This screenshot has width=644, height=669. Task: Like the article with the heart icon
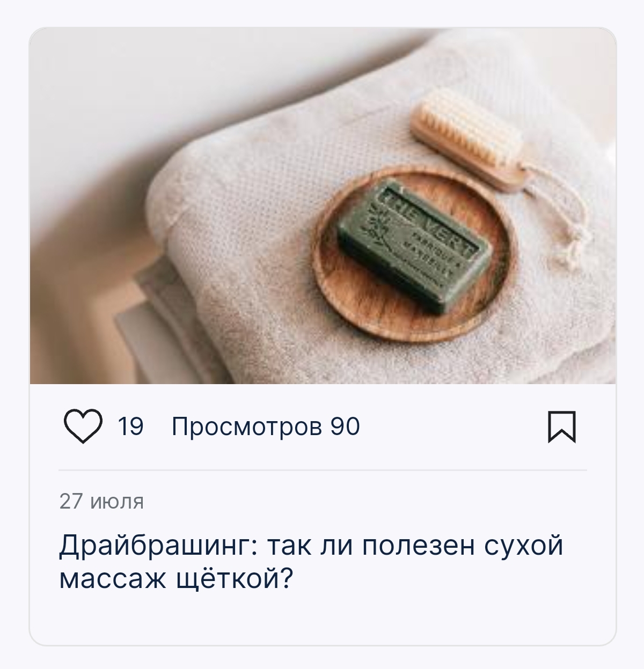point(83,427)
